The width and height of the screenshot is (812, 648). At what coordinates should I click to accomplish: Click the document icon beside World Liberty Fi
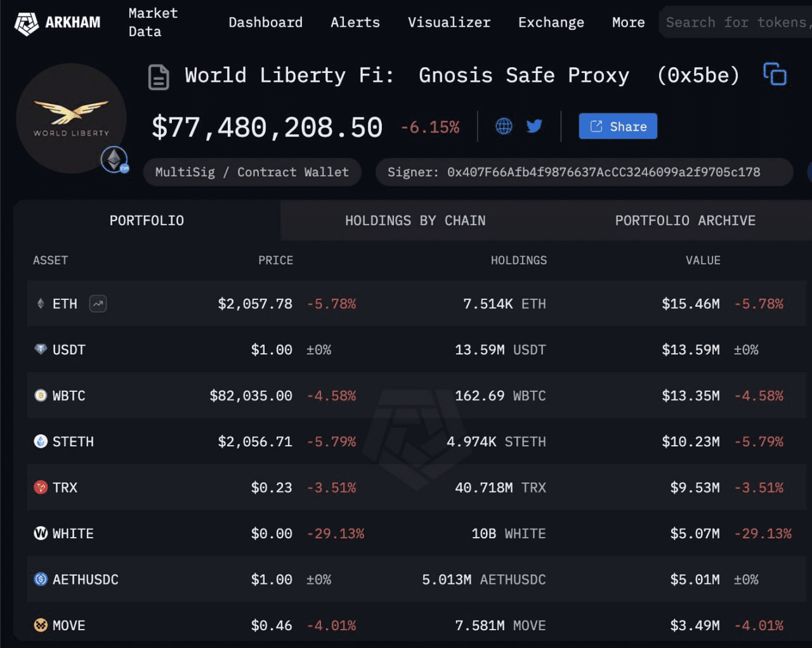(x=159, y=77)
